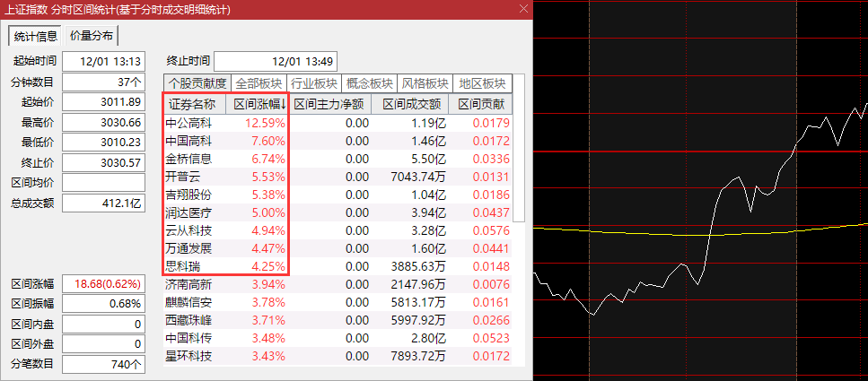
Task: Select the 中国科传 row
Action: pos(338,338)
